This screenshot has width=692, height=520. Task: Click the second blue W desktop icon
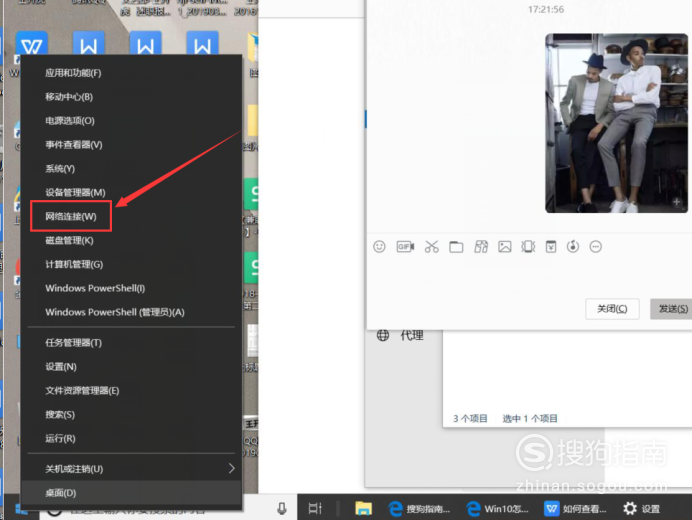pyautogui.click(x=88, y=44)
